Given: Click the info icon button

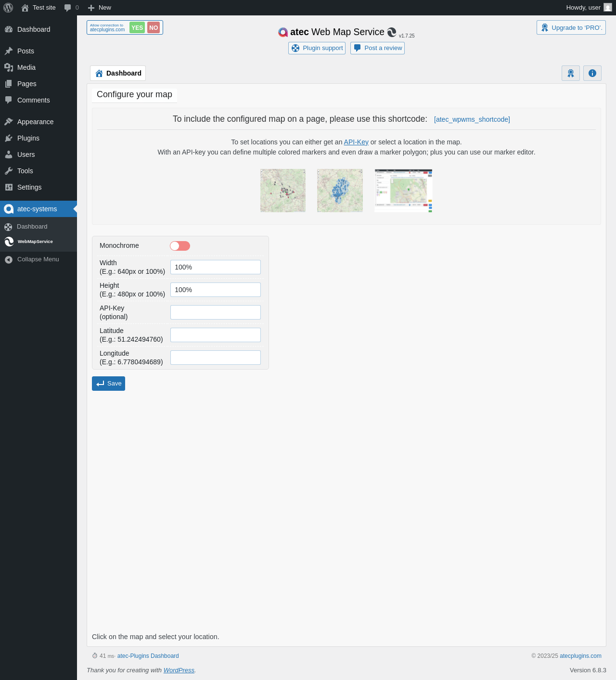Looking at the screenshot, I should coord(592,73).
